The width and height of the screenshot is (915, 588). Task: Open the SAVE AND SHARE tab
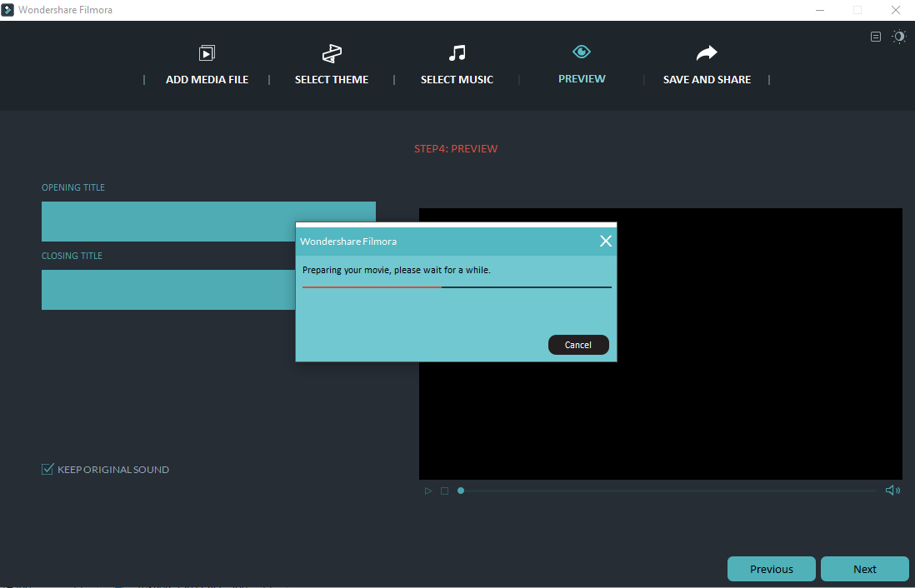click(x=707, y=79)
